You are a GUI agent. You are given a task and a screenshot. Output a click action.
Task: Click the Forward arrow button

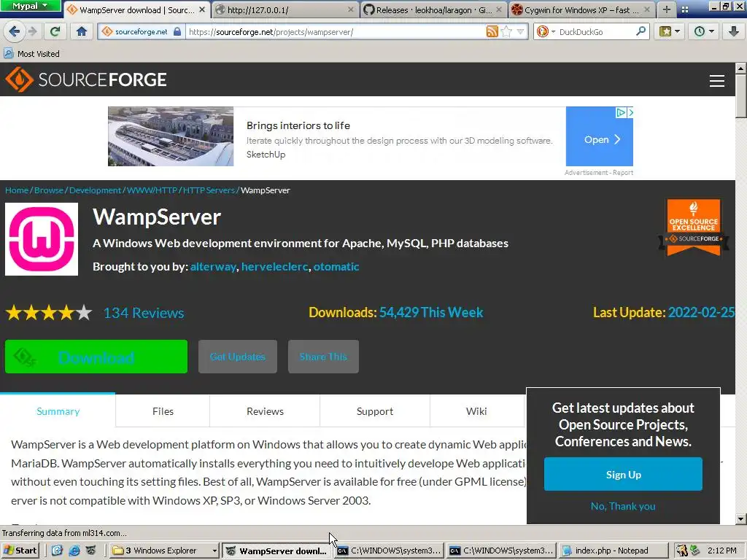(32, 31)
